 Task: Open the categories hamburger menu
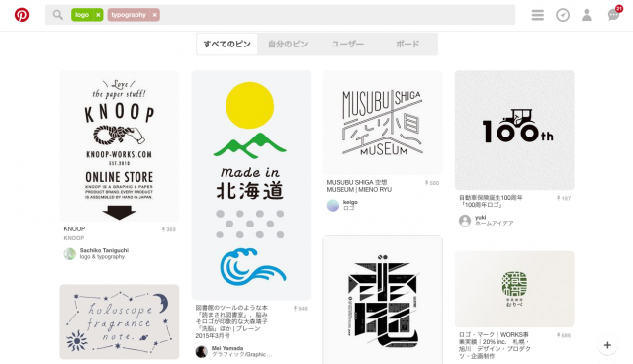pyautogui.click(x=538, y=15)
